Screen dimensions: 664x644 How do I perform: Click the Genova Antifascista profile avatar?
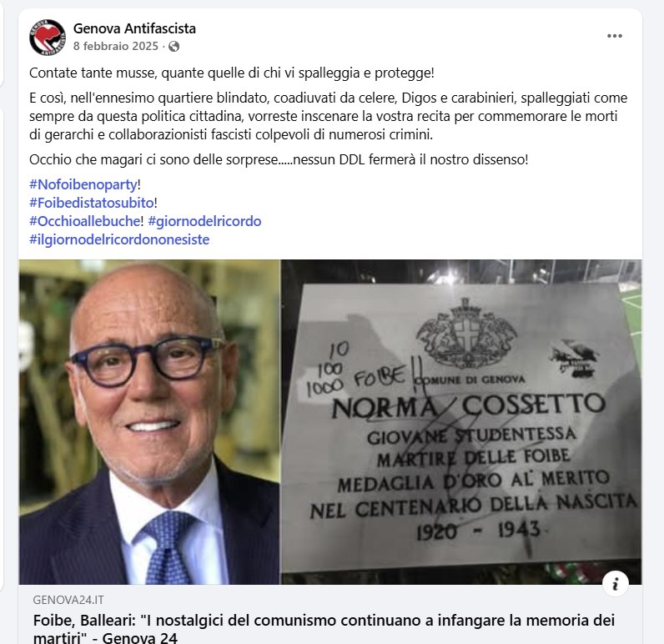coord(48,38)
